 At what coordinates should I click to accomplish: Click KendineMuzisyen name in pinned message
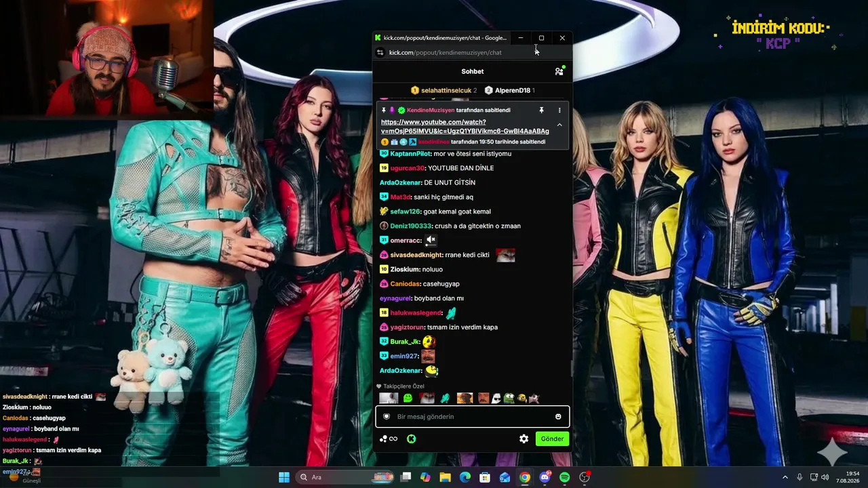click(x=431, y=110)
